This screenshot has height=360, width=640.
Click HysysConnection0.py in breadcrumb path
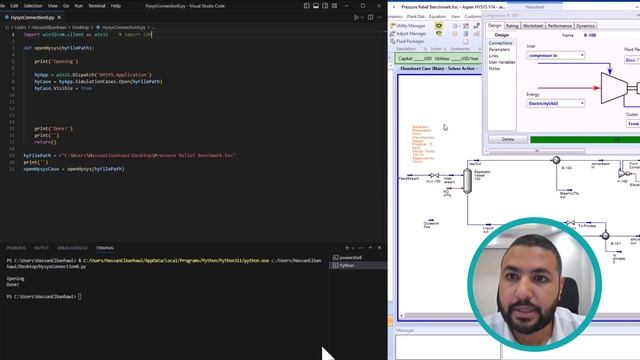pyautogui.click(x=124, y=27)
